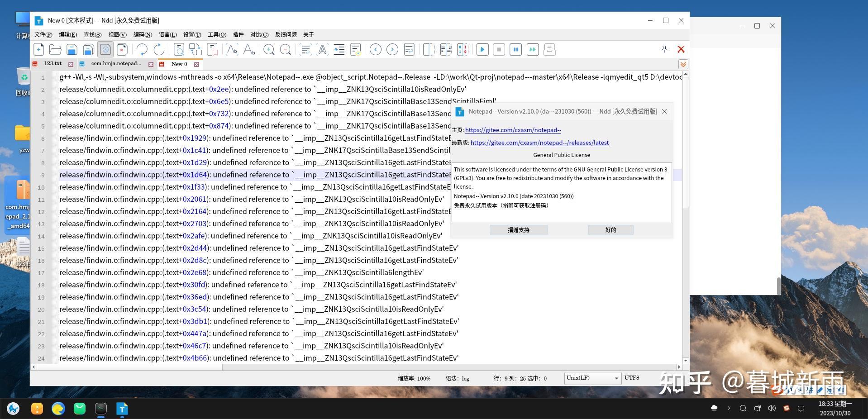Click the blue fast-forward toolbar button

click(x=533, y=49)
